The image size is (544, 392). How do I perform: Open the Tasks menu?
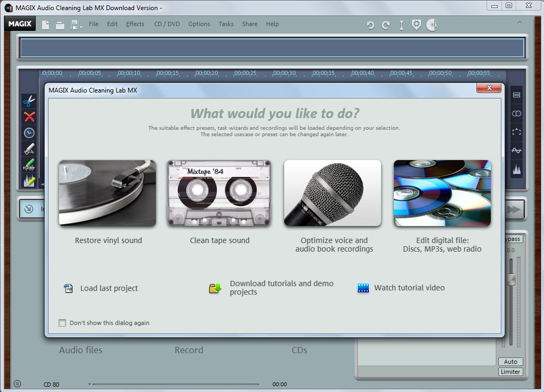pos(226,24)
